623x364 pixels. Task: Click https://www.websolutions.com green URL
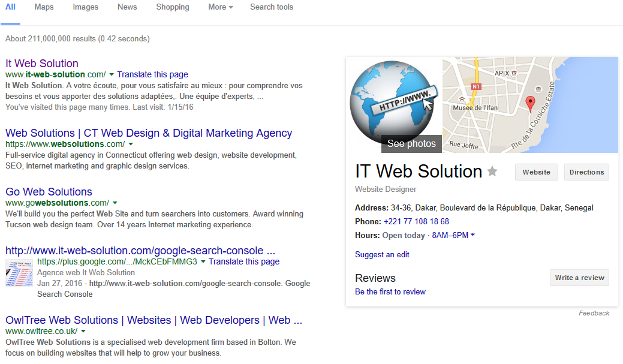tap(65, 145)
